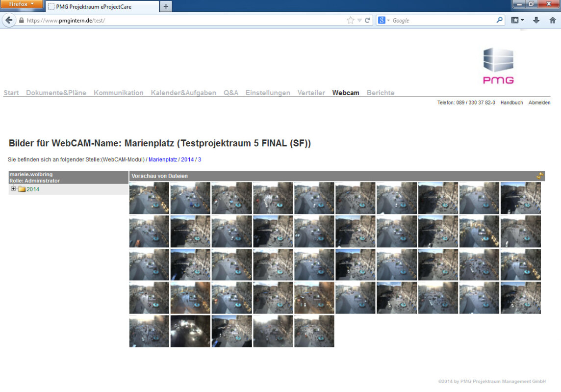
Task: Click the search magnifier icon
Action: pos(500,21)
